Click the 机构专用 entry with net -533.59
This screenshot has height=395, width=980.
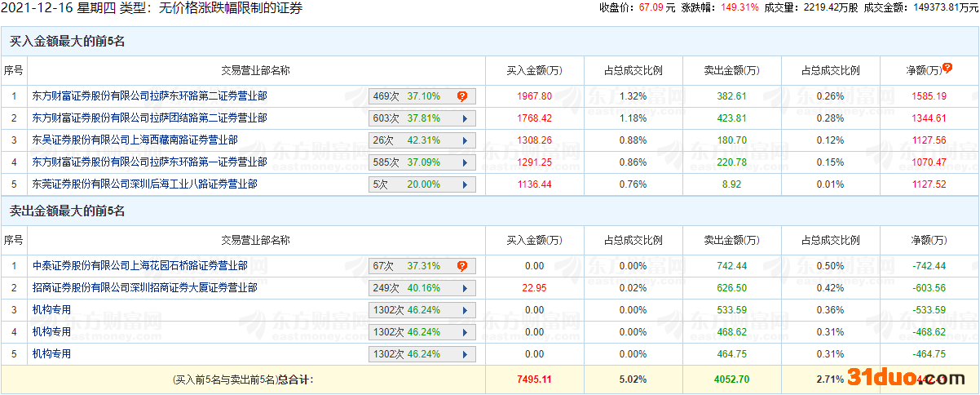click(51, 310)
